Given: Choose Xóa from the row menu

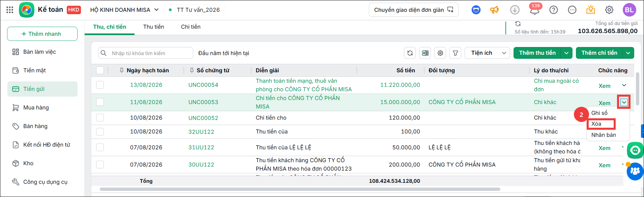Looking at the screenshot, I should (596, 124).
